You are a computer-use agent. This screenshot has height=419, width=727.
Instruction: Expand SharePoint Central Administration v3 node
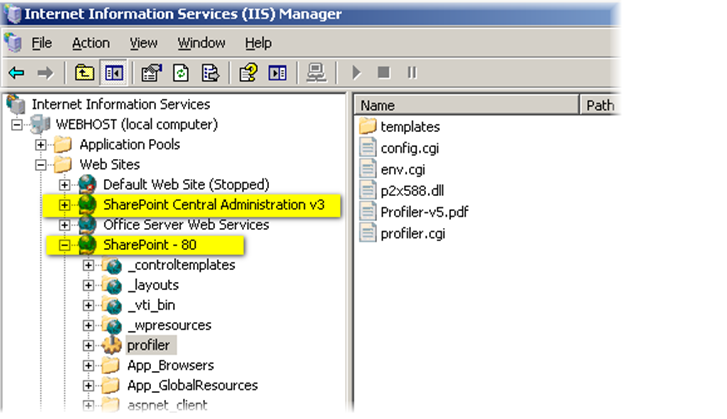pyautogui.click(x=64, y=205)
